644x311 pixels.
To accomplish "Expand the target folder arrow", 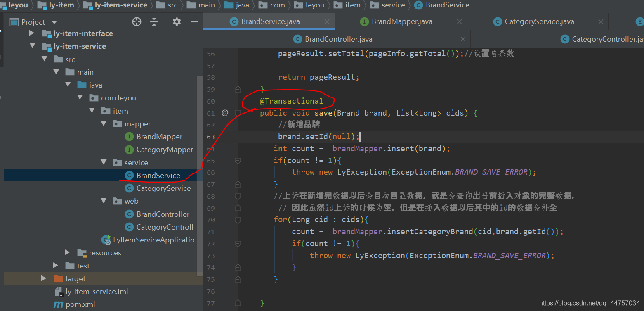I will point(43,278).
